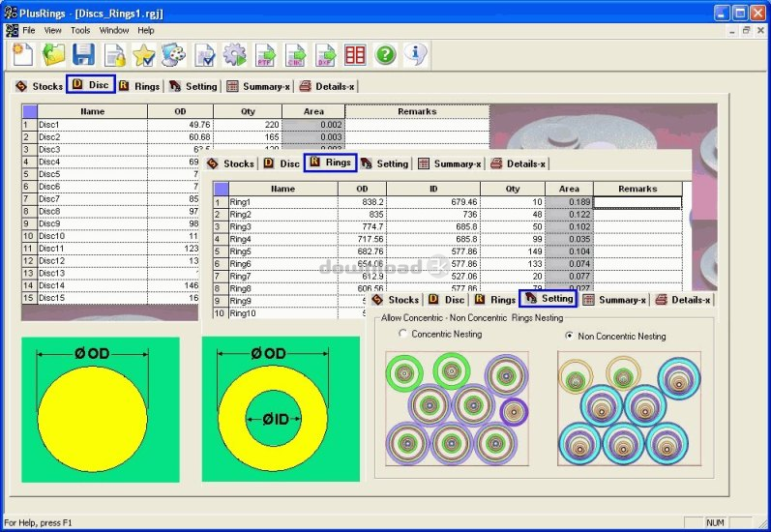Screen dimensions: 771x532
Task: Click the PlusRings icon left of File menu
Action: (12, 31)
